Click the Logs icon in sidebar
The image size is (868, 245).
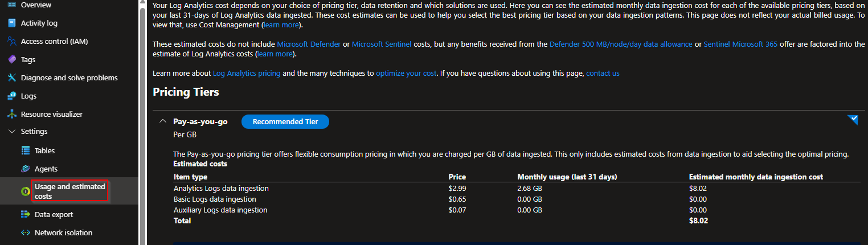coord(11,96)
